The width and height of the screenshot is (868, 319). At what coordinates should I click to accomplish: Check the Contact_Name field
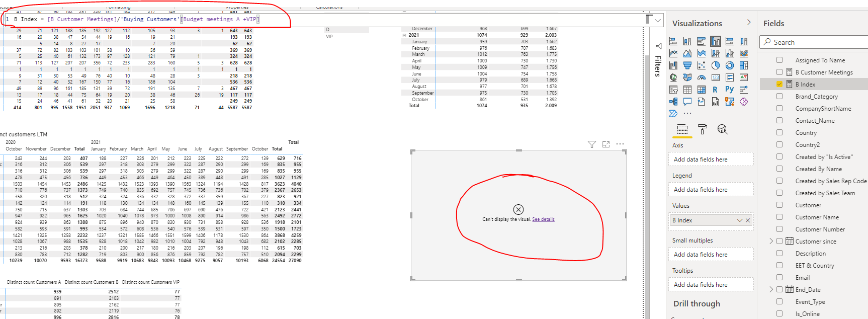(x=779, y=120)
